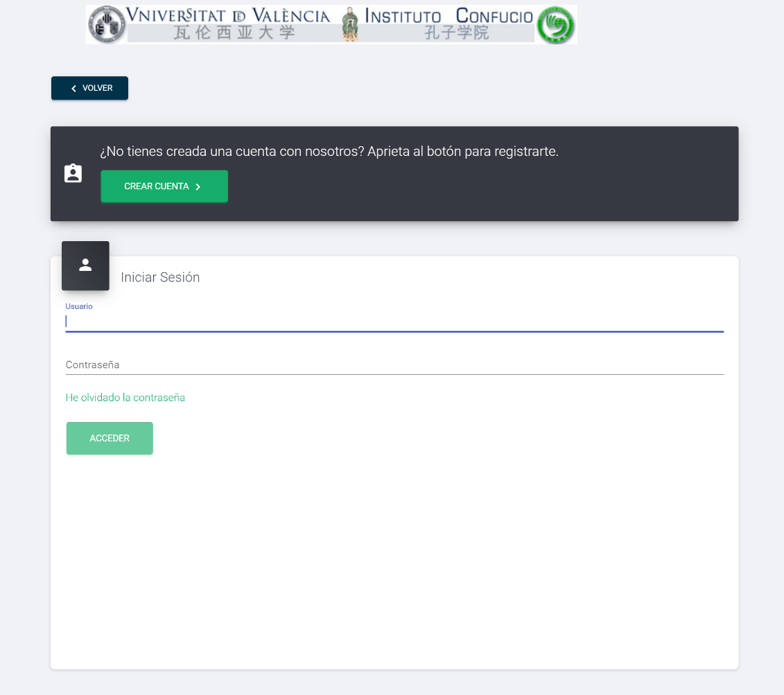Click the green Instituto Confucio globe logo
The width and height of the screenshot is (784, 695).
(x=555, y=25)
